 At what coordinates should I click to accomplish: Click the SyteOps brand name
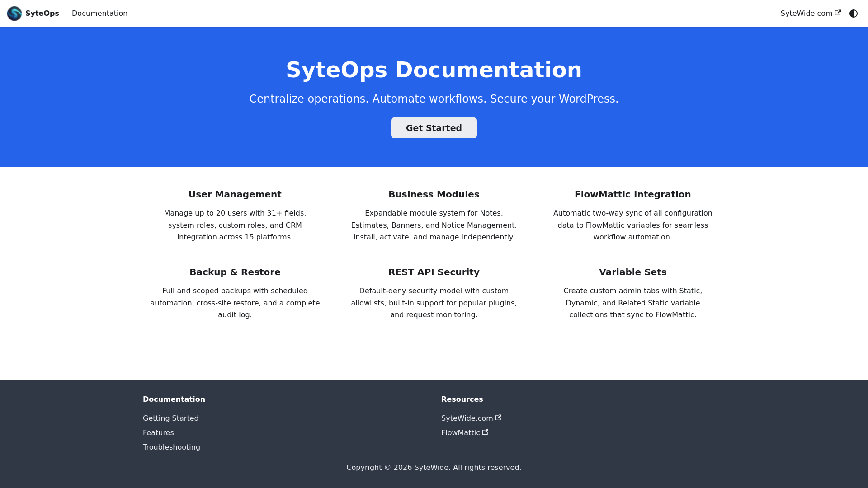pyautogui.click(x=42, y=14)
